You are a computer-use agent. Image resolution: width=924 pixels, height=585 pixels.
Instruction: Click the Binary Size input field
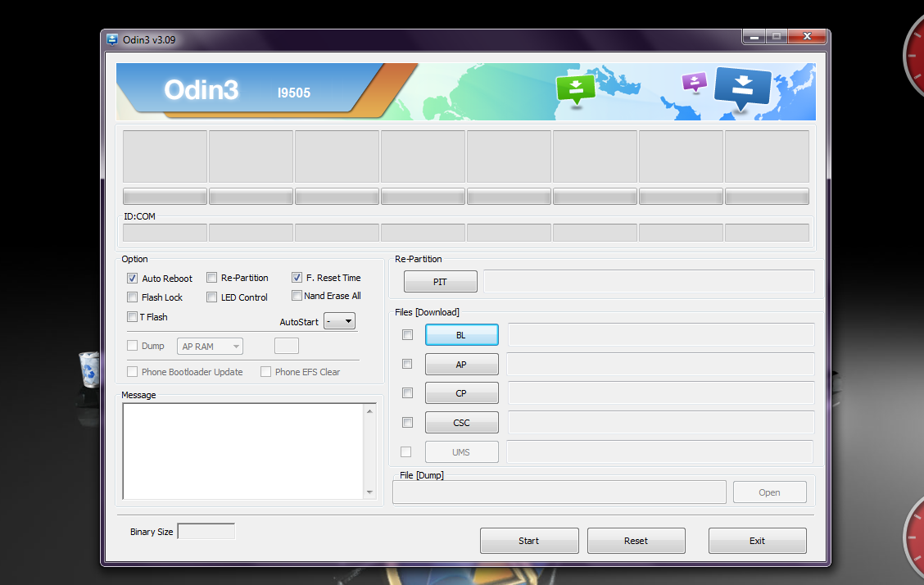point(205,531)
